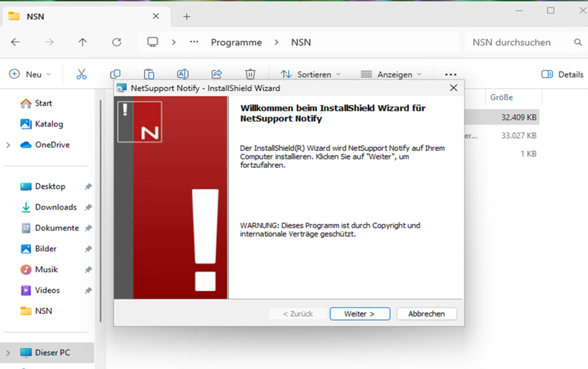Refresh the current folder view
Viewport: 588px width, 369px height.
[117, 42]
